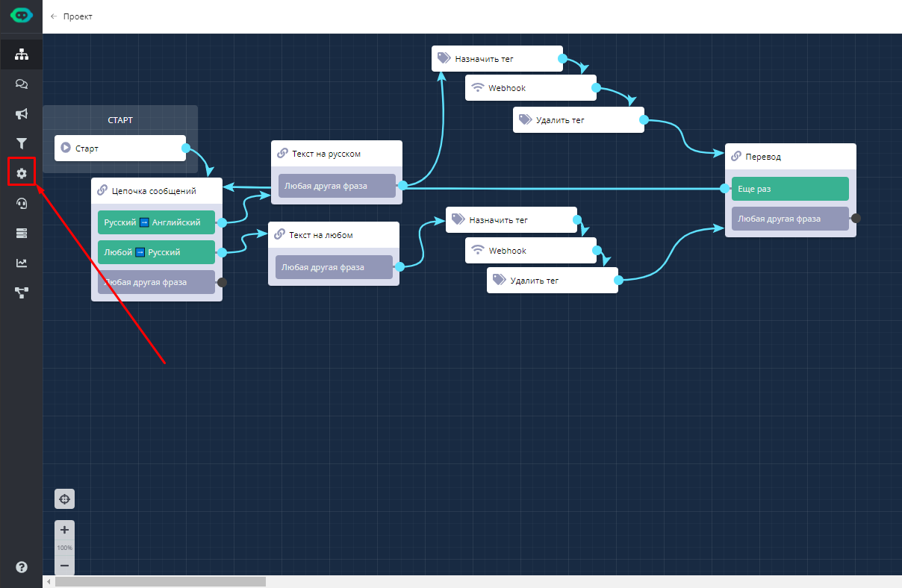
Task: Click the Любой → Русский button
Action: click(x=156, y=252)
